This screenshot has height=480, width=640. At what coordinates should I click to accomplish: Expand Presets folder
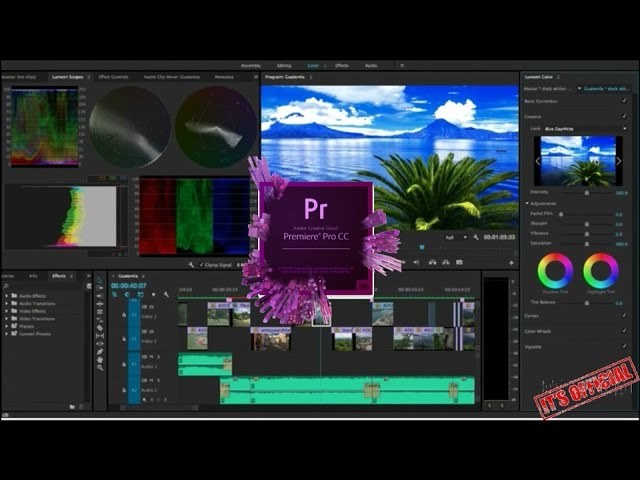tap(7, 326)
